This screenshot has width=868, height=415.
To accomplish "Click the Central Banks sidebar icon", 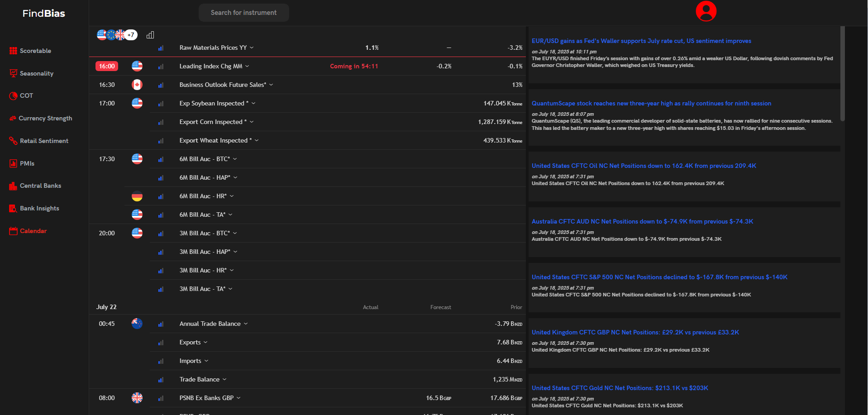I will click(13, 186).
